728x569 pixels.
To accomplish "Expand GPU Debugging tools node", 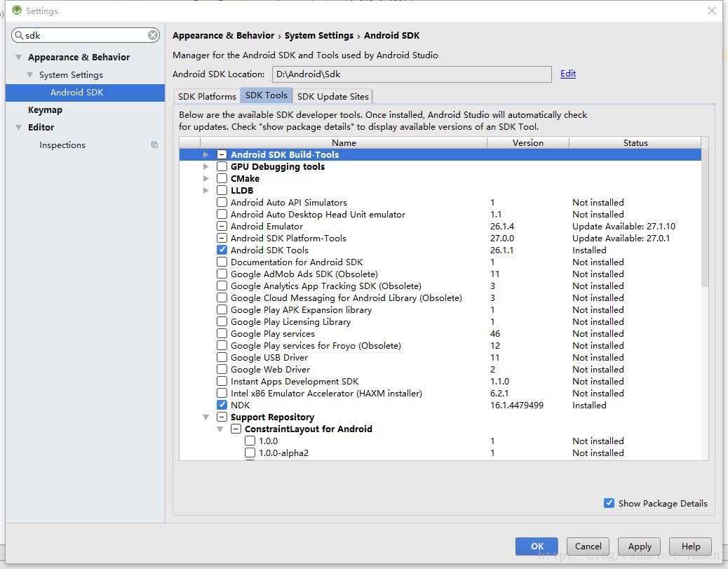I will point(205,166).
